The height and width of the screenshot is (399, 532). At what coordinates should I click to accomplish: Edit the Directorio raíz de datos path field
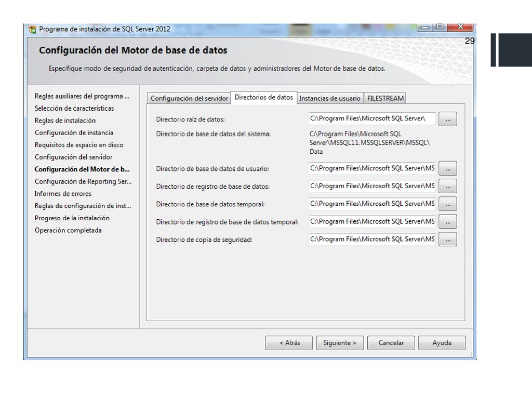click(372, 119)
